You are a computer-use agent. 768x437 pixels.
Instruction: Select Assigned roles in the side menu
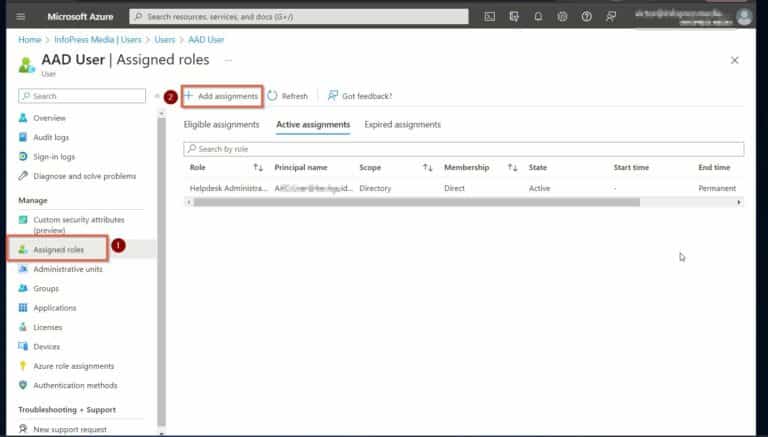[x=58, y=250]
